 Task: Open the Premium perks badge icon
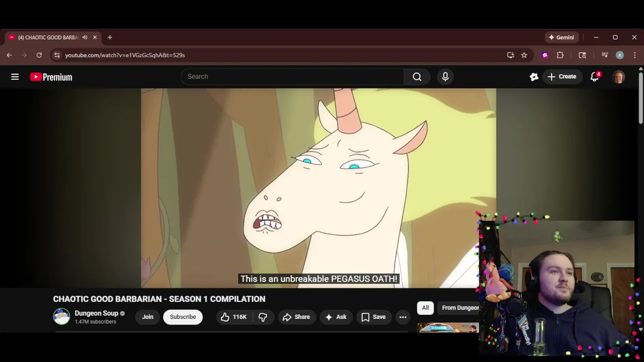pyautogui.click(x=534, y=76)
